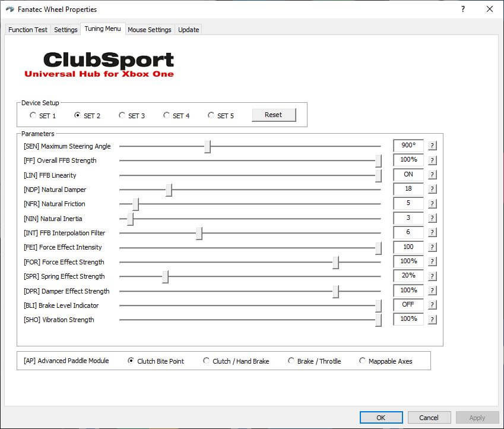Click the Natural Inertia slider handle
The height and width of the screenshot is (429, 504).
(130, 219)
